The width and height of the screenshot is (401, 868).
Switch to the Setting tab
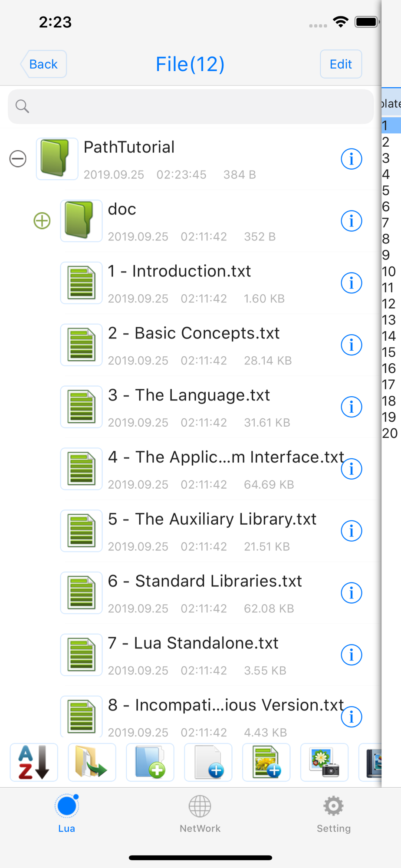[x=333, y=814]
